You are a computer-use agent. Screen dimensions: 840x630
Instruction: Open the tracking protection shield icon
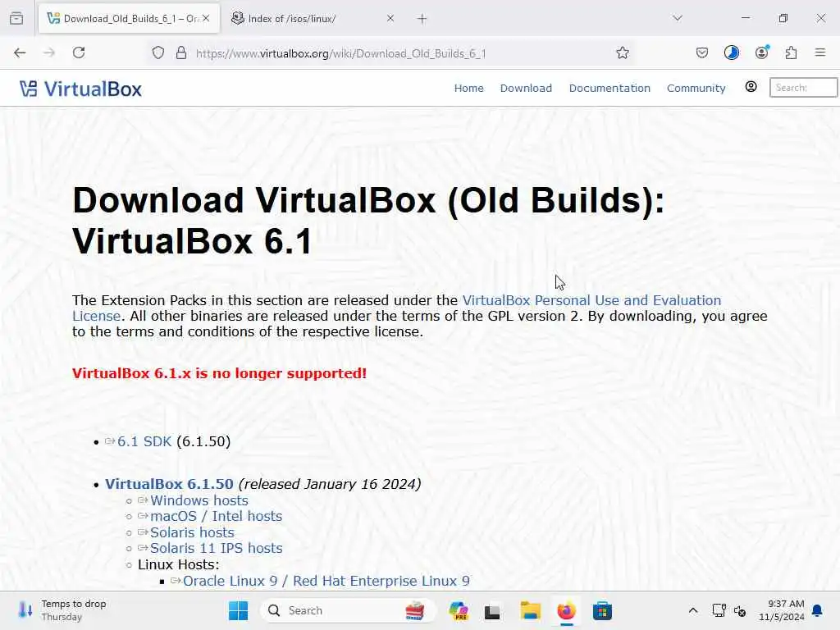[158, 53]
